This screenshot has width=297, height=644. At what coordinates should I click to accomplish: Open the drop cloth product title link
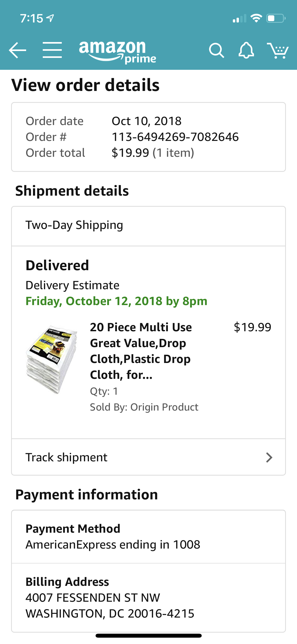tap(141, 351)
